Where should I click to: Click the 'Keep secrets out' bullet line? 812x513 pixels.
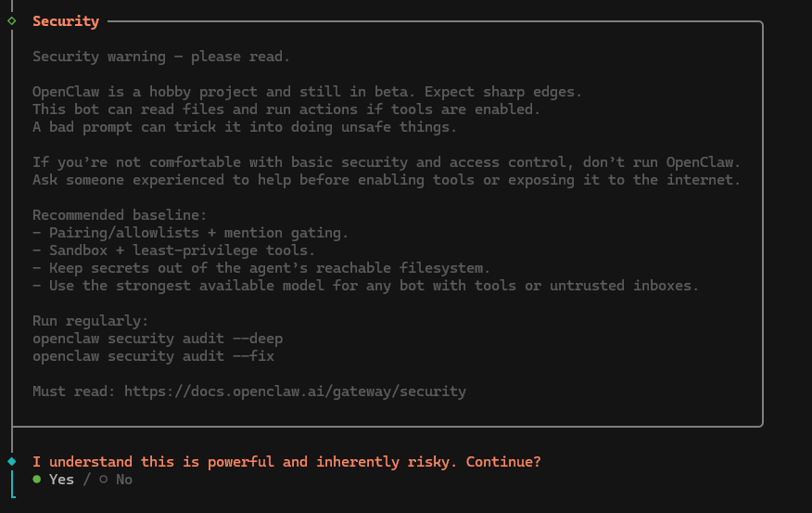(x=260, y=268)
